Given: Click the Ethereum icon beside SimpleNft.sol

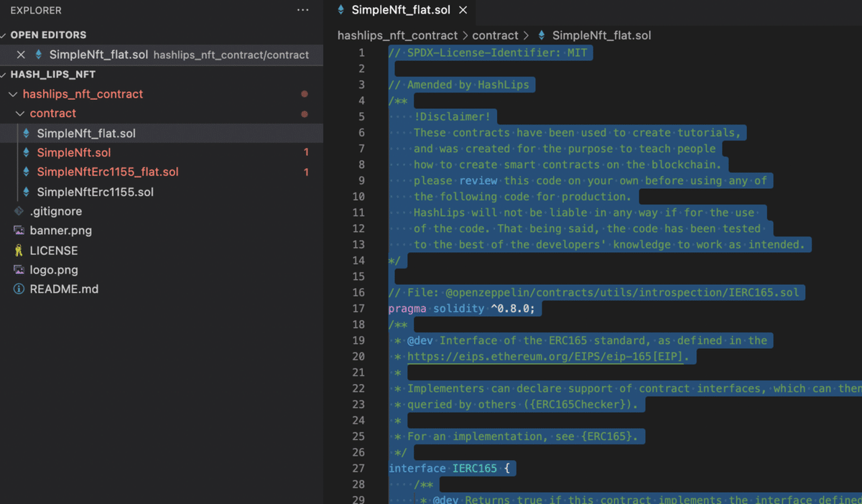Looking at the screenshot, I should (27, 152).
